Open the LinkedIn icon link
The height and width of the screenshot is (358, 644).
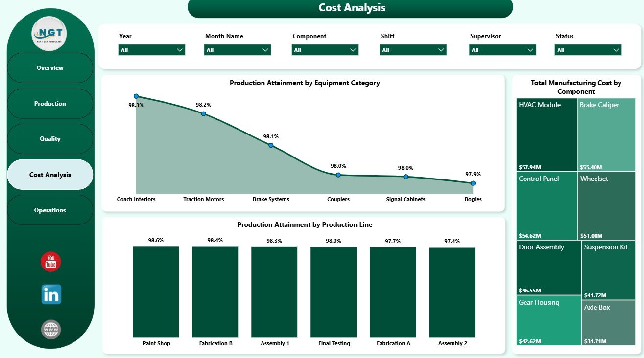51,294
